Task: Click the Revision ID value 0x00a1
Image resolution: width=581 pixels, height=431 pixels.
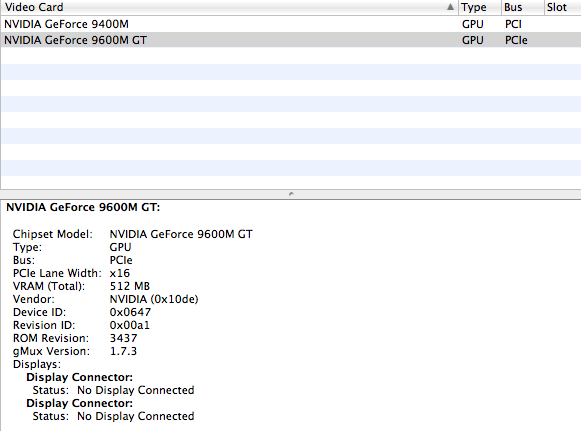Action: click(x=130, y=325)
